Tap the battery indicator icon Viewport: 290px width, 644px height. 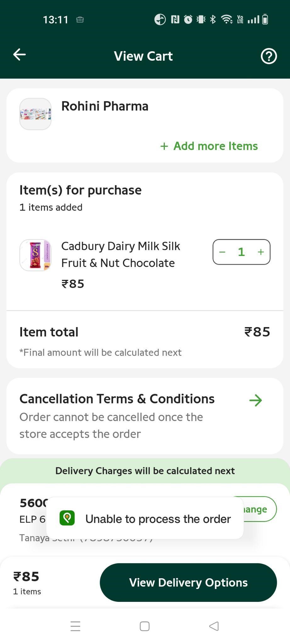(x=265, y=19)
